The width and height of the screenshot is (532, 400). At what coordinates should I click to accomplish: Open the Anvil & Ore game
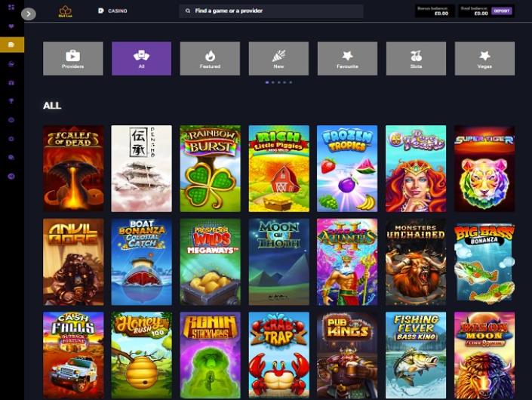(73, 262)
